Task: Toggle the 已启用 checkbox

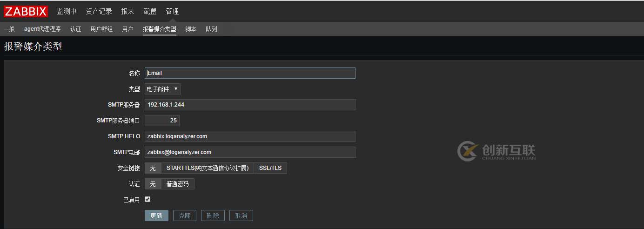Action: [148, 199]
